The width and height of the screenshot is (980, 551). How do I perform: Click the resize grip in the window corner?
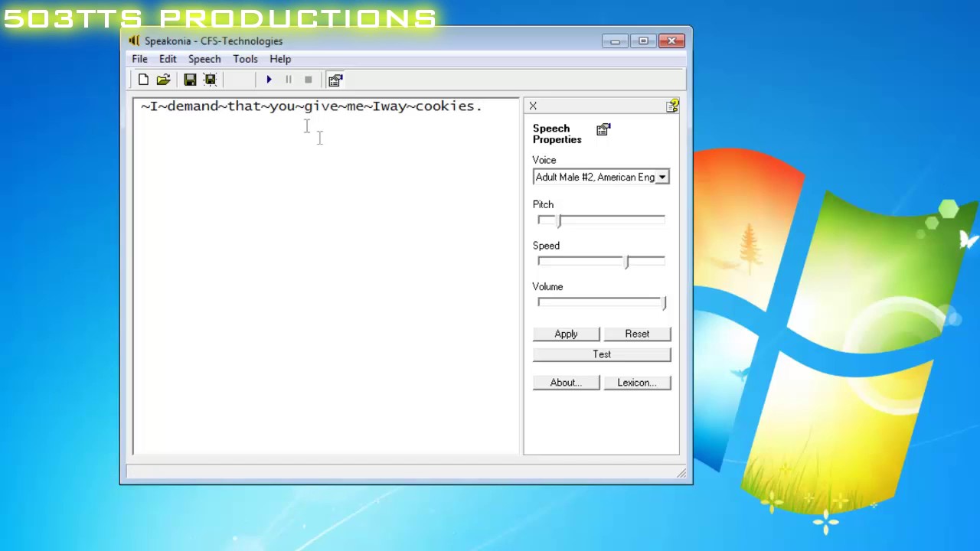[x=681, y=474]
